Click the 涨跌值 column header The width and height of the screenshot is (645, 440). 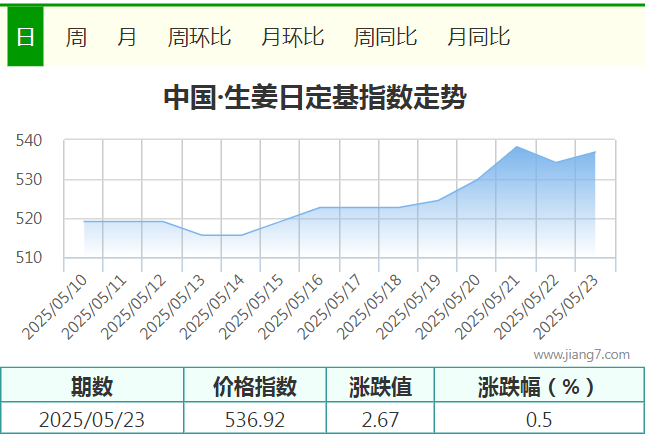point(380,386)
